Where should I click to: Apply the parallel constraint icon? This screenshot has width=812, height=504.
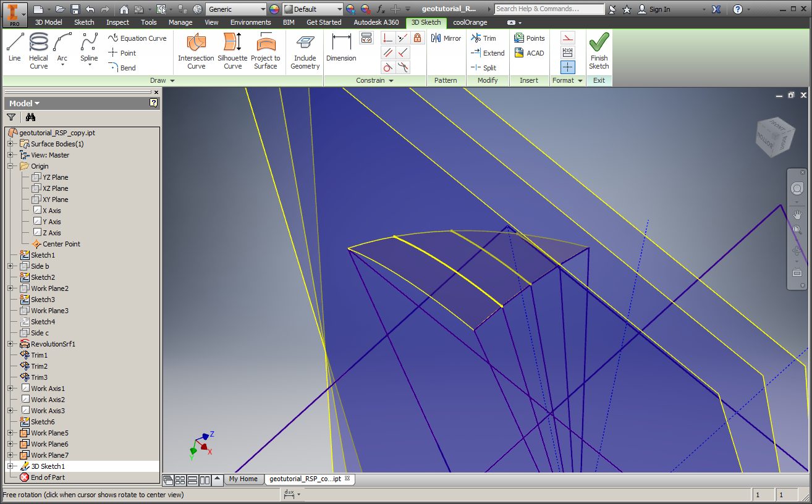(387, 52)
